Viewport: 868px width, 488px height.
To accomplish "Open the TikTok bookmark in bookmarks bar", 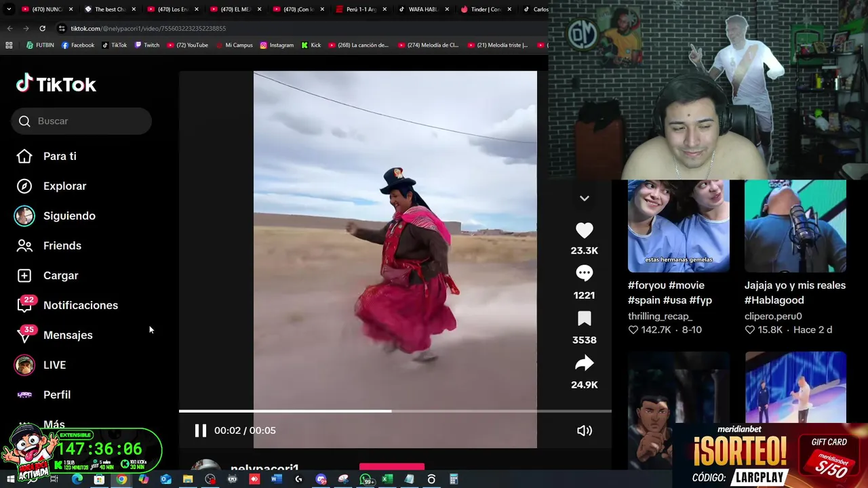I will [x=115, y=45].
